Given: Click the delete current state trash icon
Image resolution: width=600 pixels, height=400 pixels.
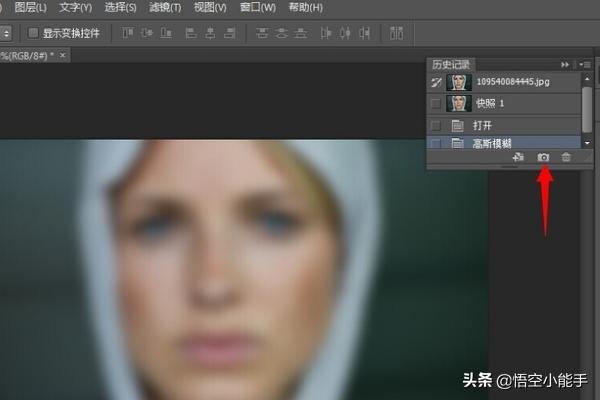Looking at the screenshot, I should 566,158.
